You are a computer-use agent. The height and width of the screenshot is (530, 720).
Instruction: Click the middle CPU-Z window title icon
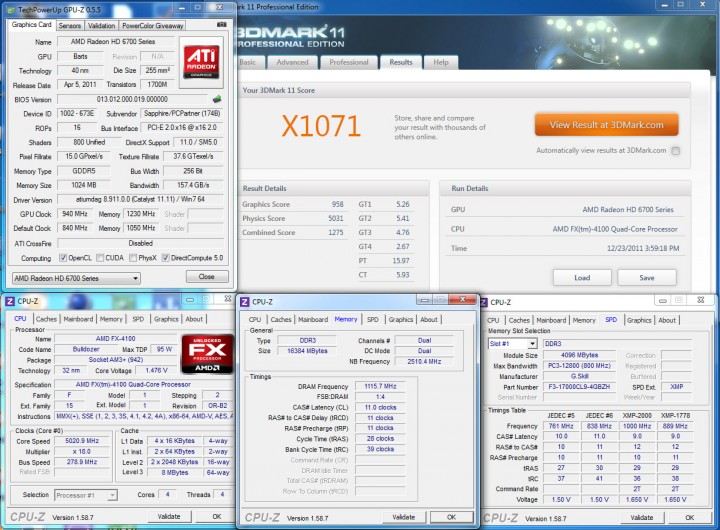[x=245, y=302]
